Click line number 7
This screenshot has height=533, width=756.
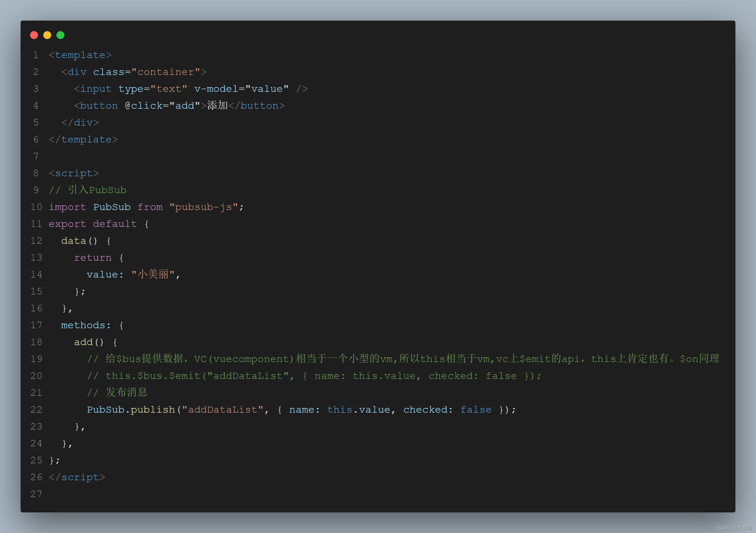point(36,156)
